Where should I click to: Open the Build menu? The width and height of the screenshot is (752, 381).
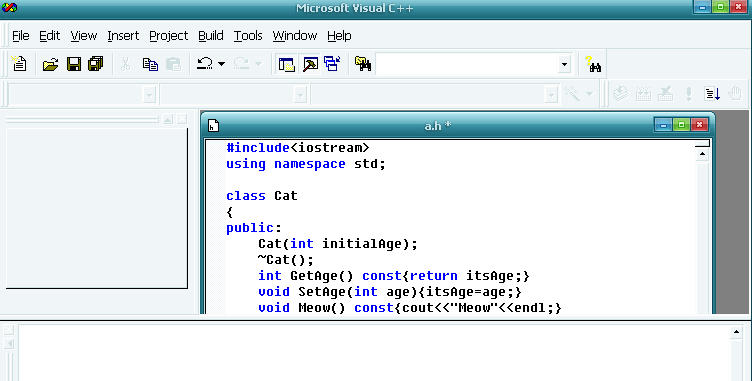[x=211, y=36]
